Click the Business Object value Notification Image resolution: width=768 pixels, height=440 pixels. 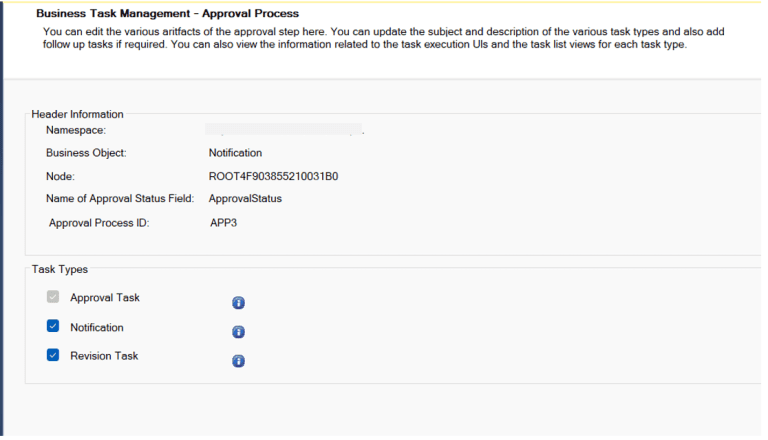(236, 153)
